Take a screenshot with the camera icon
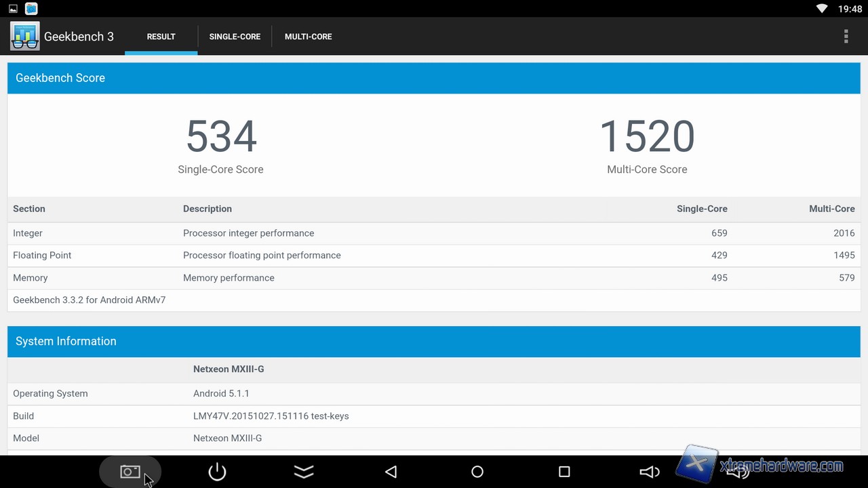 130,472
